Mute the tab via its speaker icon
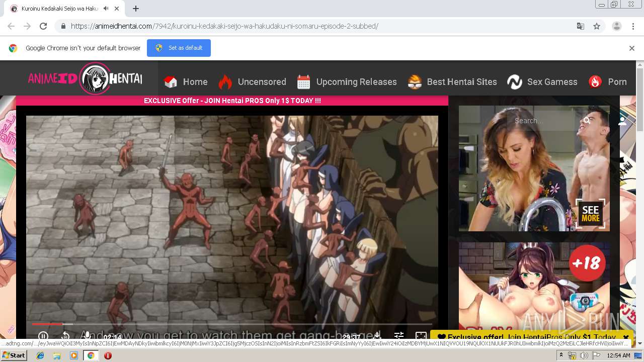 click(x=106, y=9)
